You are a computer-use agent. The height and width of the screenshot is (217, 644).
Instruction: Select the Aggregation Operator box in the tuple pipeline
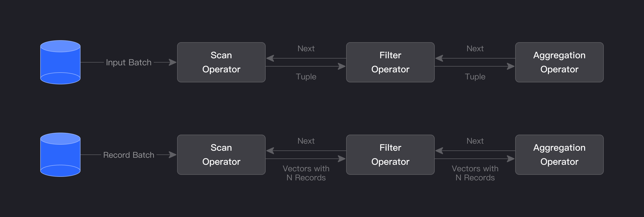559,62
